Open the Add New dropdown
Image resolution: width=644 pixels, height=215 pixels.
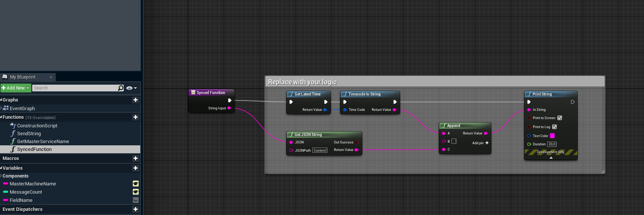pyautogui.click(x=15, y=88)
